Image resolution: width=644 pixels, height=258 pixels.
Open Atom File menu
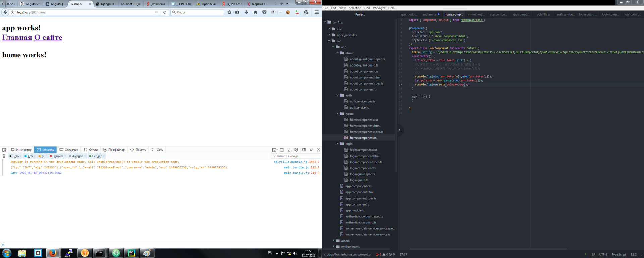tap(326, 8)
